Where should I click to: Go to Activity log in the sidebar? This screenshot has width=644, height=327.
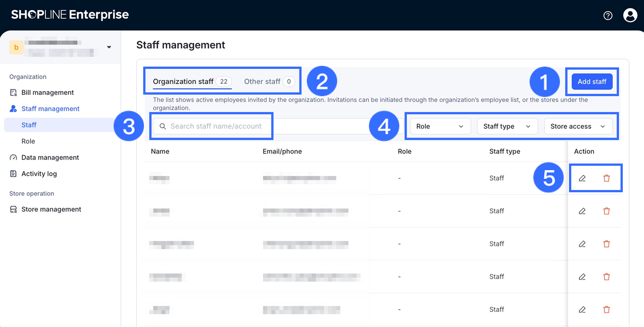[39, 174]
